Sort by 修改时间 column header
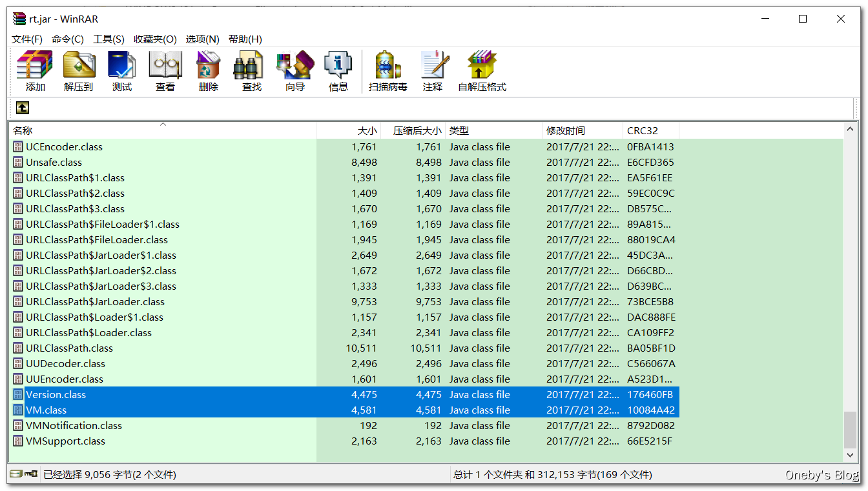The width and height of the screenshot is (868, 491). [583, 130]
